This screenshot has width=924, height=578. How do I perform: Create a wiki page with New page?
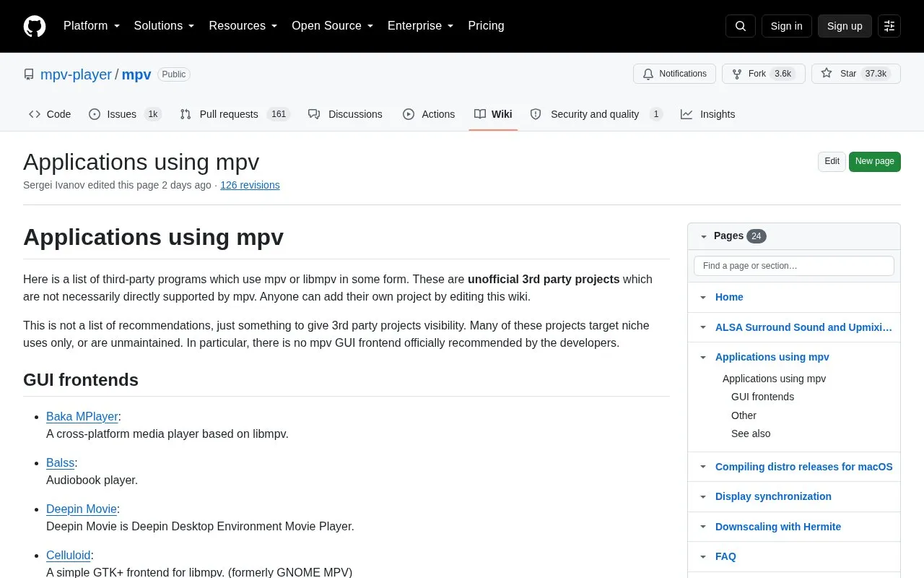[875, 161]
